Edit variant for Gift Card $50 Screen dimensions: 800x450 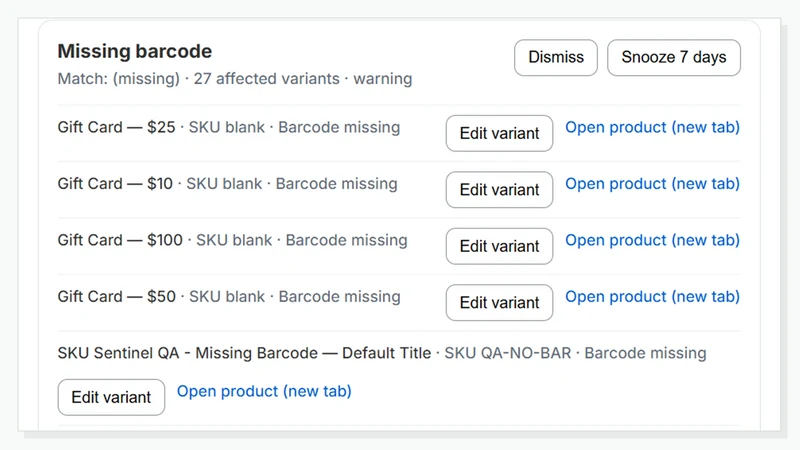499,303
